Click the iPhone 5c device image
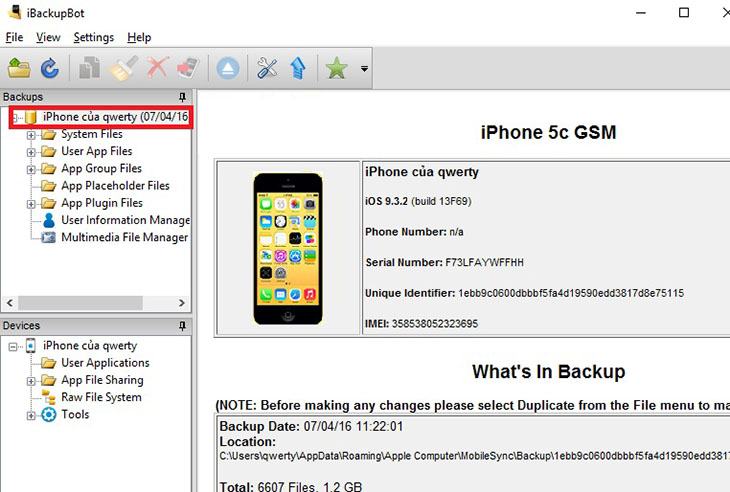 [288, 249]
